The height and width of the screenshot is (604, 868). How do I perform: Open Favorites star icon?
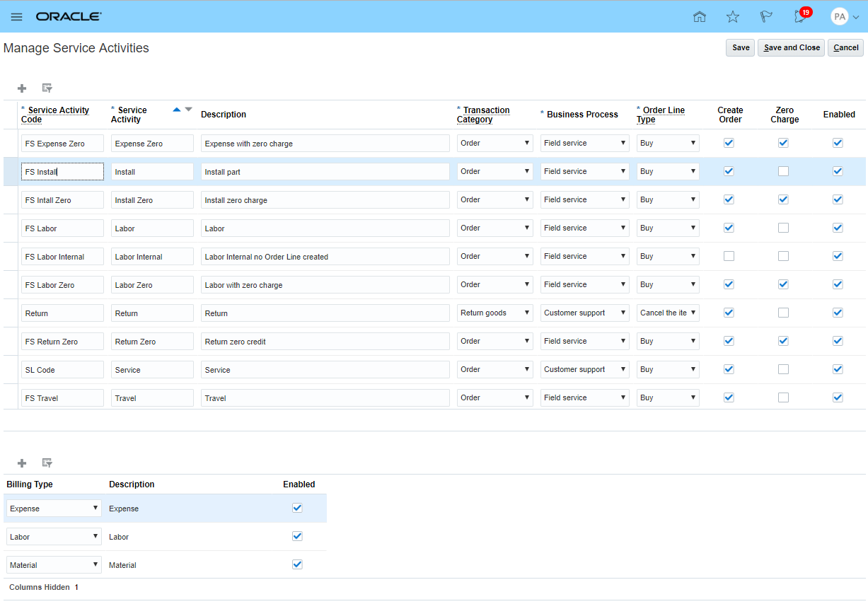point(733,17)
